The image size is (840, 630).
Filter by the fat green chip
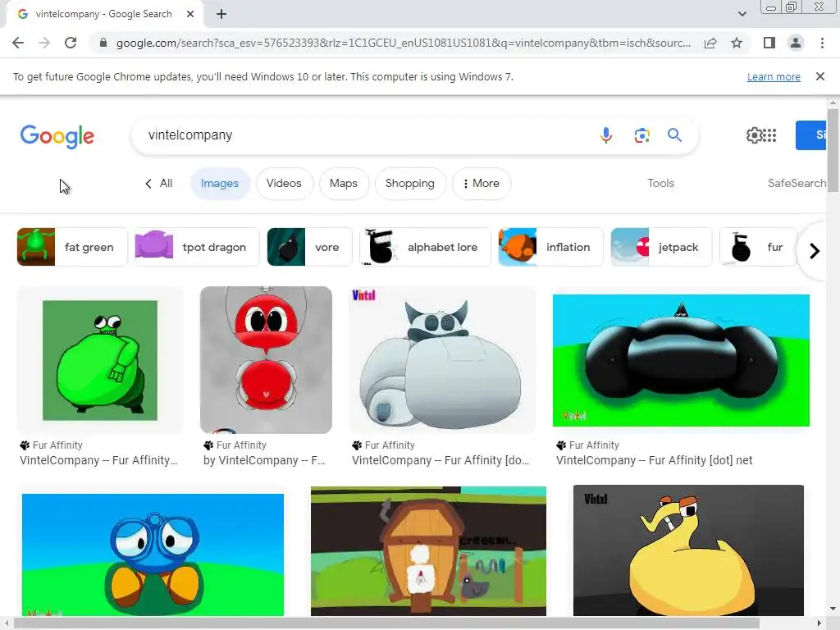(x=72, y=247)
